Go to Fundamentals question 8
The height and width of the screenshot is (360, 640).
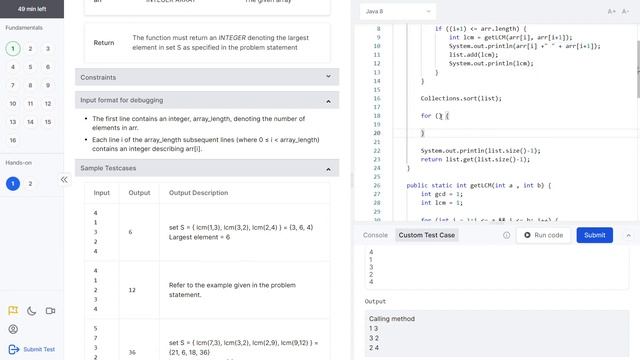coord(30,85)
